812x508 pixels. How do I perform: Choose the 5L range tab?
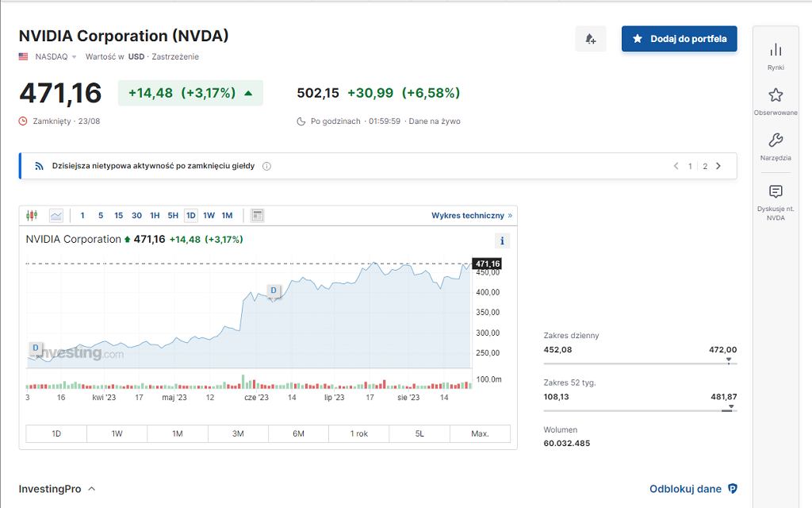(x=419, y=433)
